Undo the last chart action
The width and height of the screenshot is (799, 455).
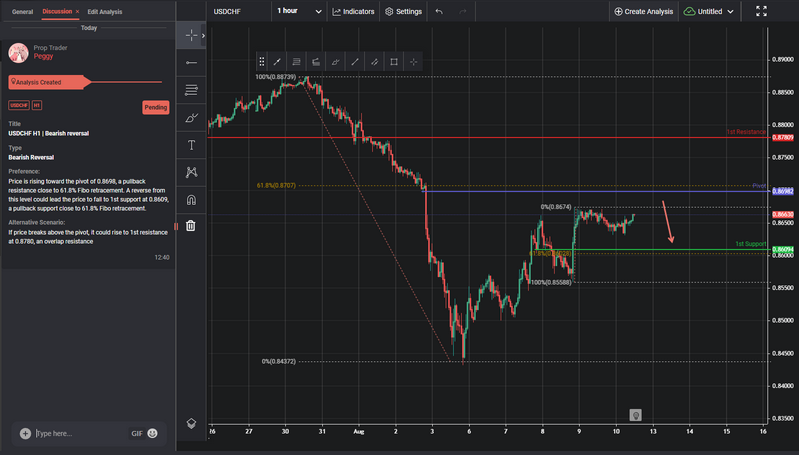[x=439, y=11]
